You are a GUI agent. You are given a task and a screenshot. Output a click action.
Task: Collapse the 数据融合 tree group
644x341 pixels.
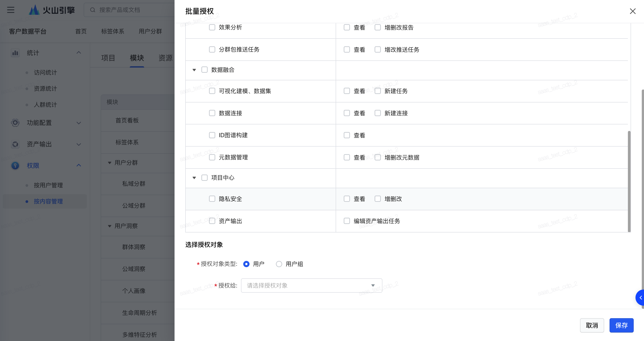pyautogui.click(x=194, y=70)
